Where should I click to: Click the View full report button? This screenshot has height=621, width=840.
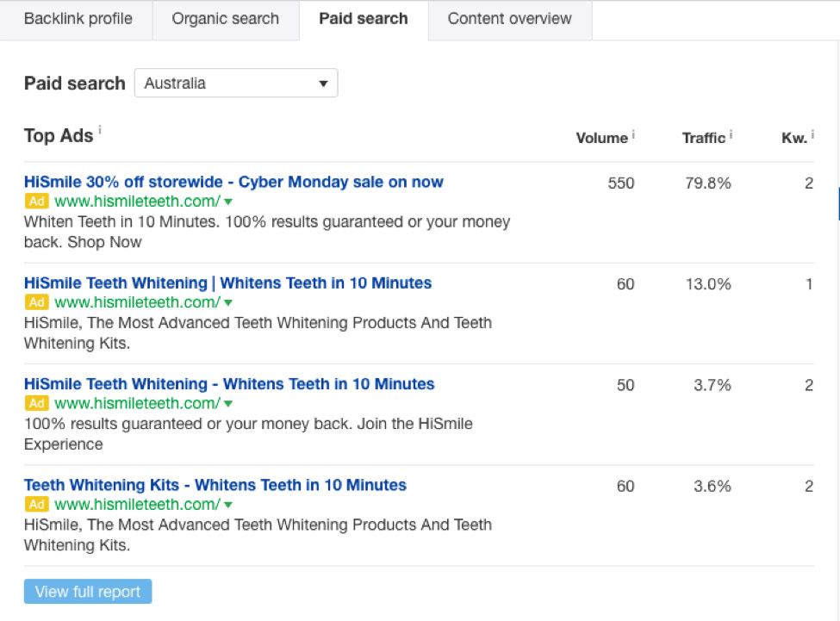pyautogui.click(x=88, y=592)
